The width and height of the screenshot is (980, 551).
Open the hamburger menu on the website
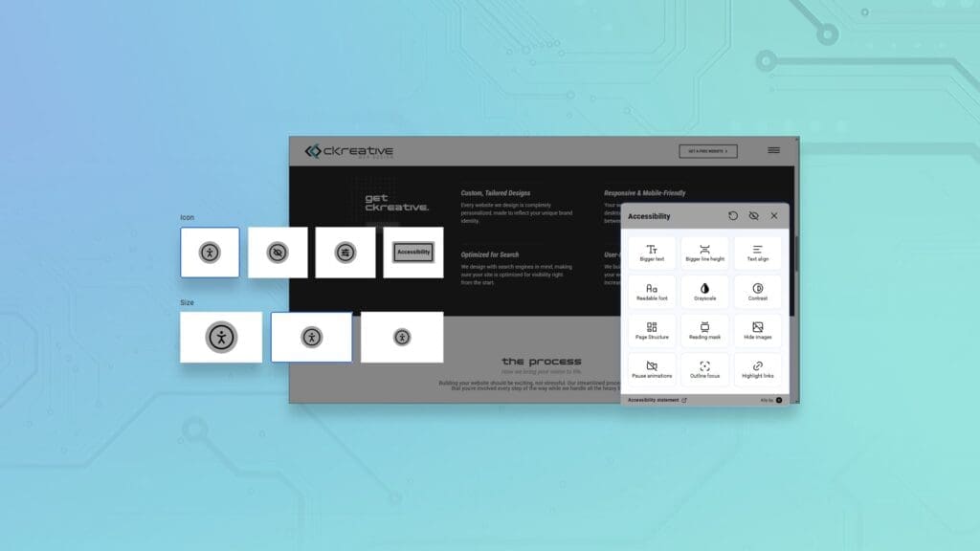point(773,150)
